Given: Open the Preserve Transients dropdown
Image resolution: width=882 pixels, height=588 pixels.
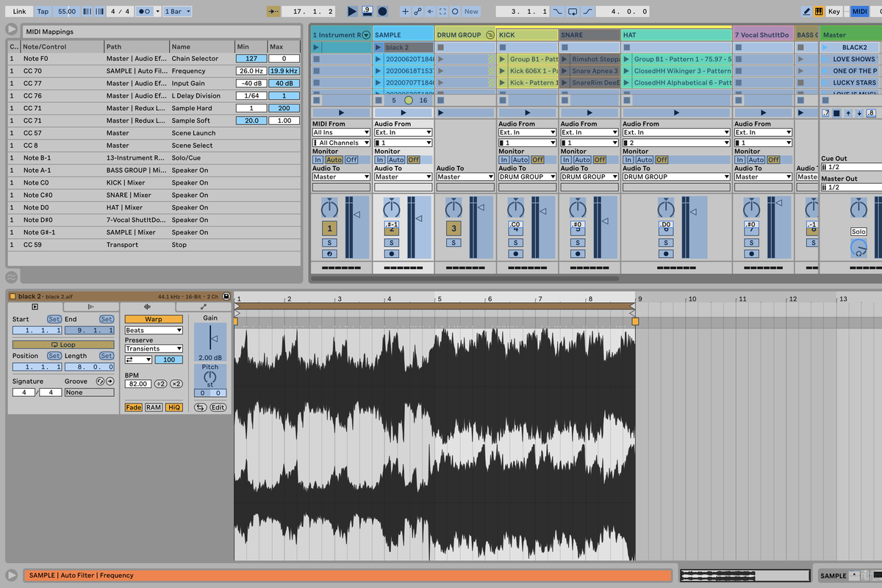Looking at the screenshot, I should [x=154, y=348].
